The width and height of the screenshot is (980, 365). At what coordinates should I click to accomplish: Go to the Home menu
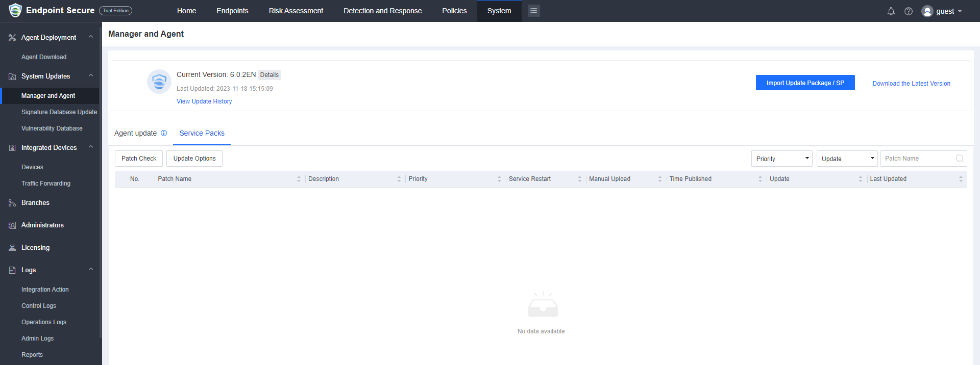point(186,11)
